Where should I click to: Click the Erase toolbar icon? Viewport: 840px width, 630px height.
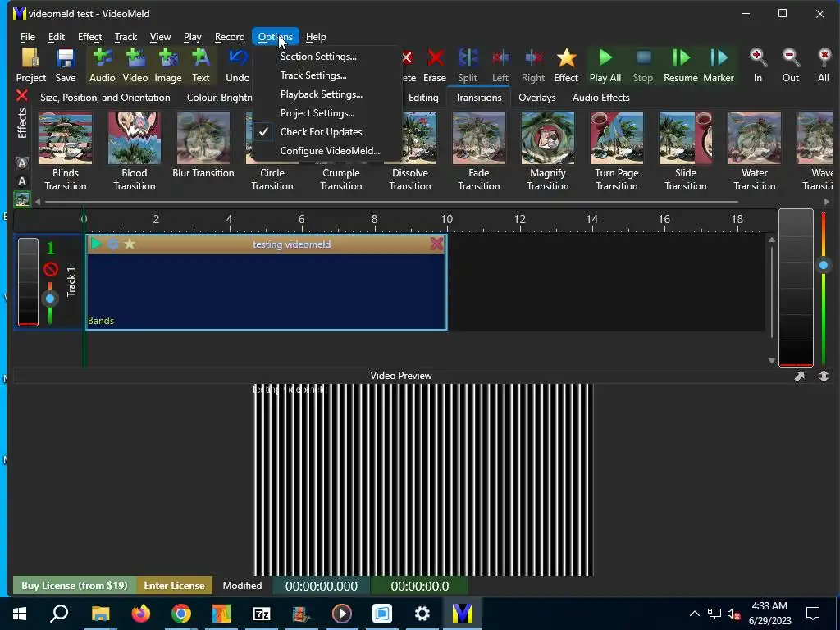pyautogui.click(x=435, y=66)
